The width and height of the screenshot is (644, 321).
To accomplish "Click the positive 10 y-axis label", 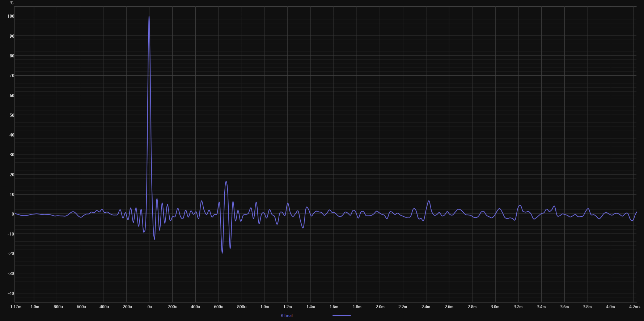I will pos(12,195).
